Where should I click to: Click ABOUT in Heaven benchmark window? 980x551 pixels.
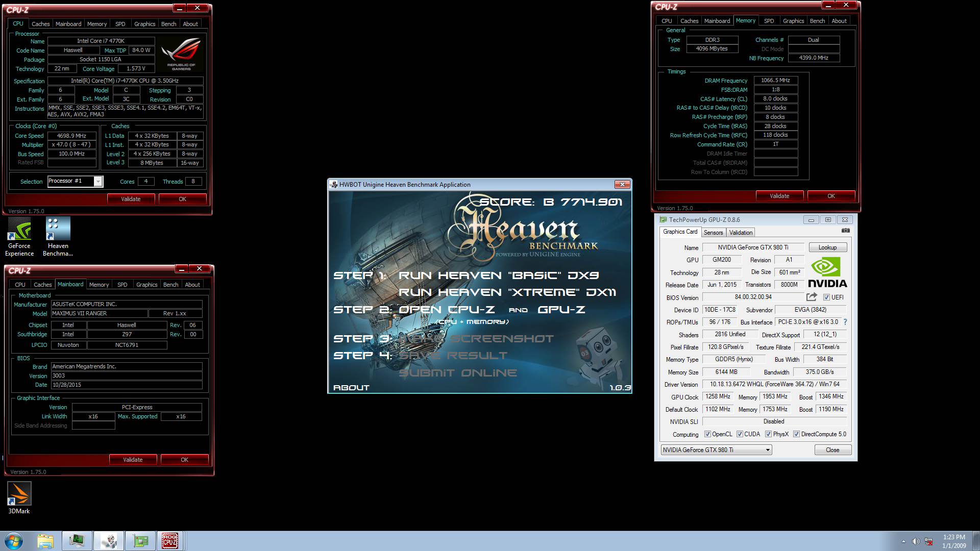click(x=351, y=388)
